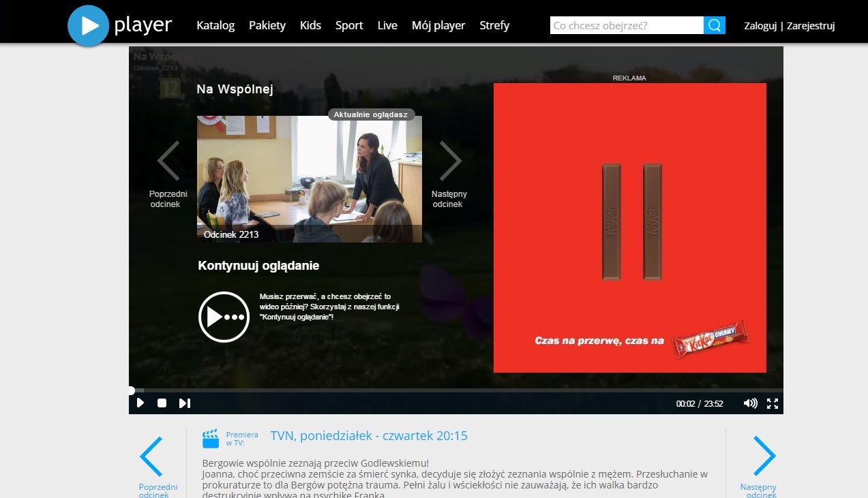868x498 pixels.
Task: Skip to next video with skip icon
Action: click(x=184, y=403)
